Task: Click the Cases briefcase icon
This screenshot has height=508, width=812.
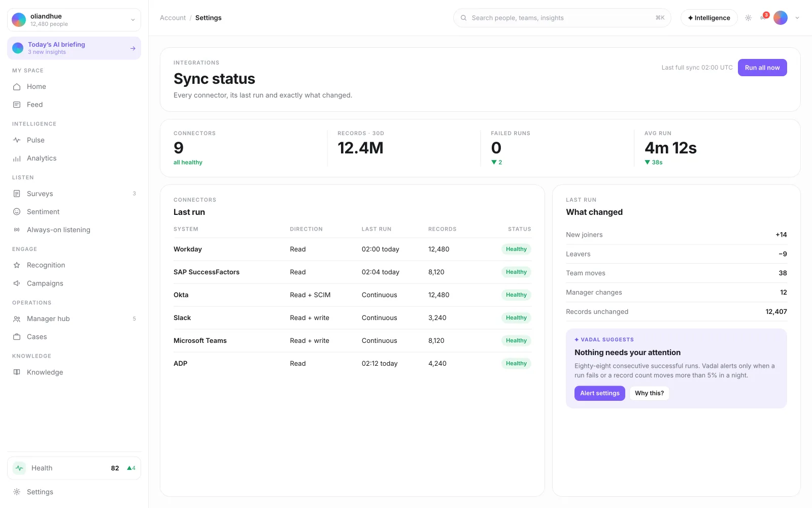Action: click(17, 337)
